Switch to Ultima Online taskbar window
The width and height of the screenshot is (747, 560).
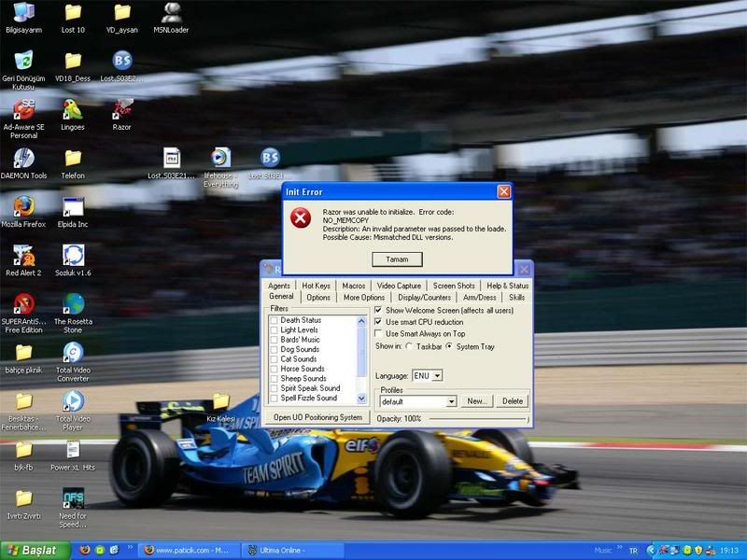tap(292, 551)
